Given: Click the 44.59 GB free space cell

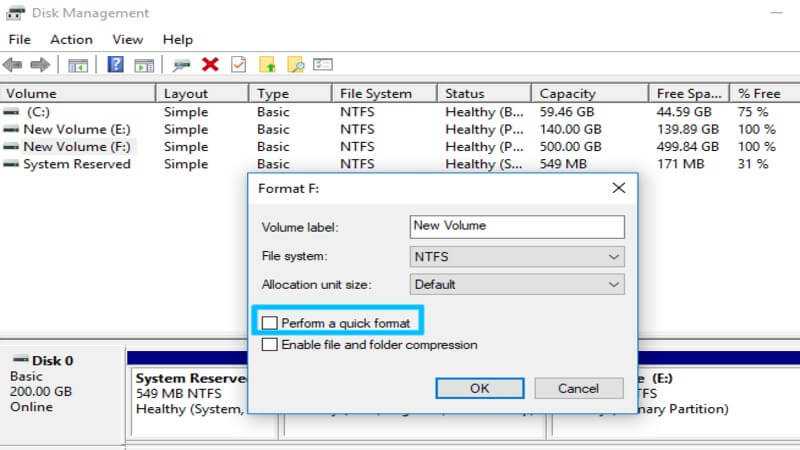Looking at the screenshot, I should (684, 112).
